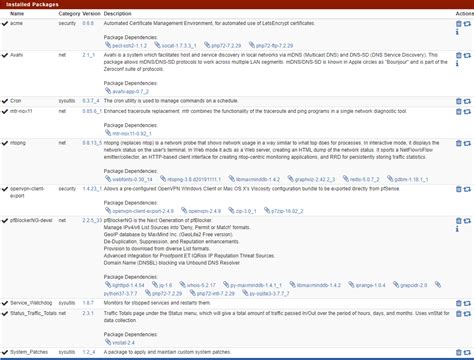Screen dimensions: 474x360
Task: Reinstall the acme package
Action: click(467, 24)
